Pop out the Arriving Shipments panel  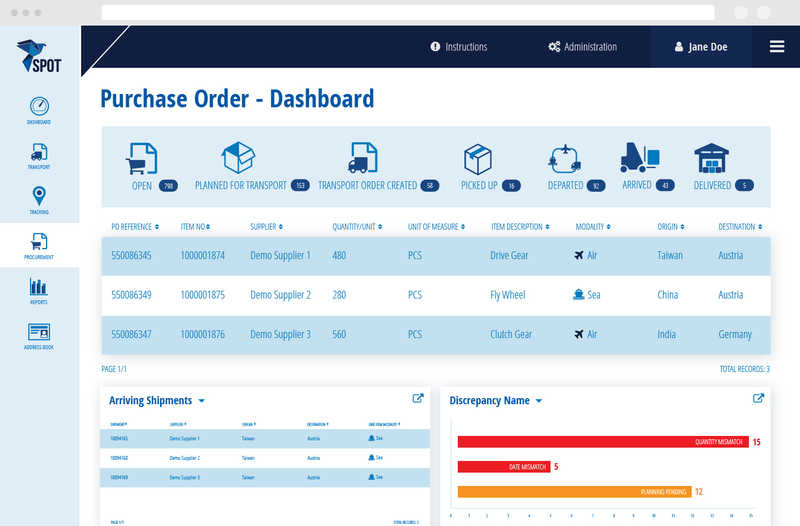coord(418,398)
